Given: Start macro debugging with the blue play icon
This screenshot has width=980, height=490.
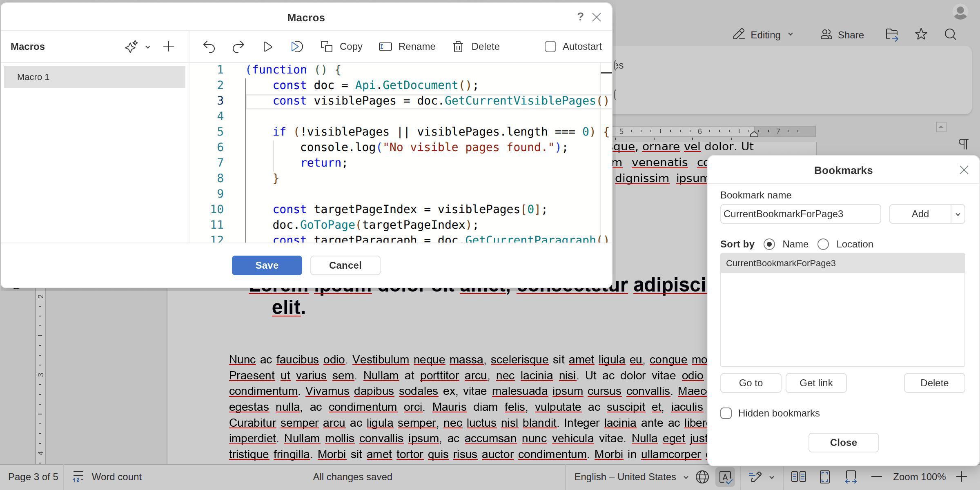Looking at the screenshot, I should [297, 47].
